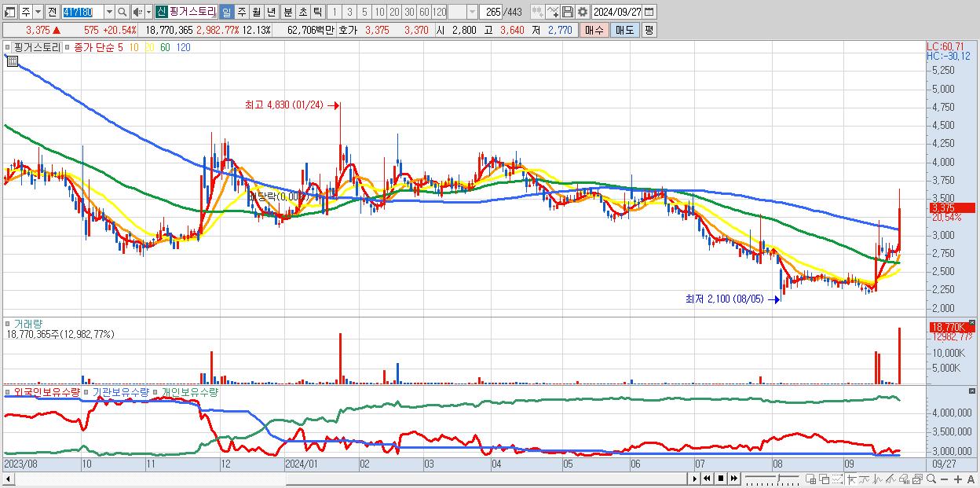Click the 개인보유수량 legend label
Viewport: 980px width, 488px height.
coord(191,391)
